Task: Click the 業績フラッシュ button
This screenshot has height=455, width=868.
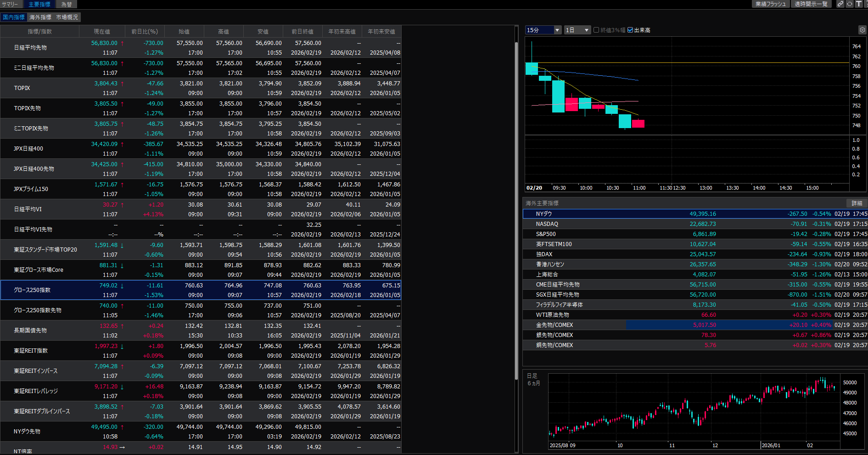Action: pos(770,4)
